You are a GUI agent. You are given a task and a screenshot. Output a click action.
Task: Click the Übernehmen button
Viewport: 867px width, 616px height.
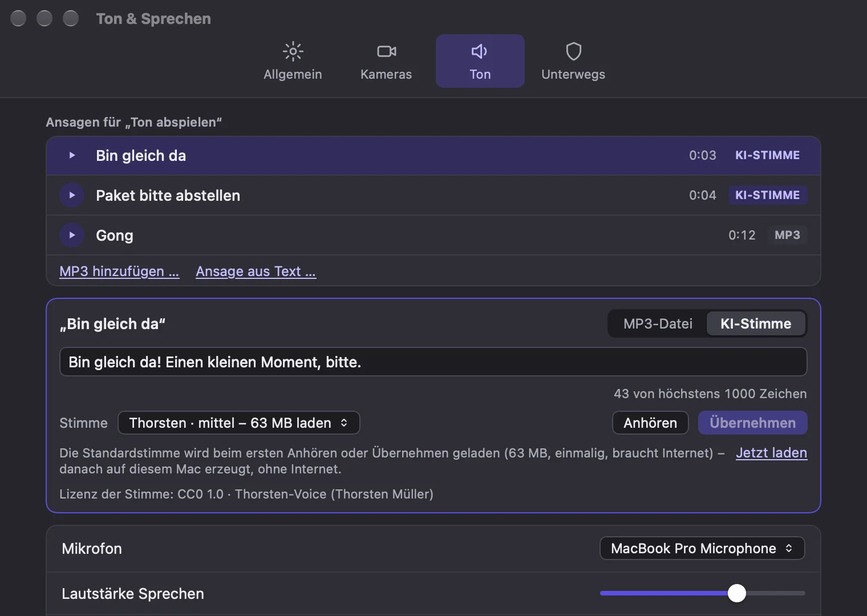coord(753,423)
